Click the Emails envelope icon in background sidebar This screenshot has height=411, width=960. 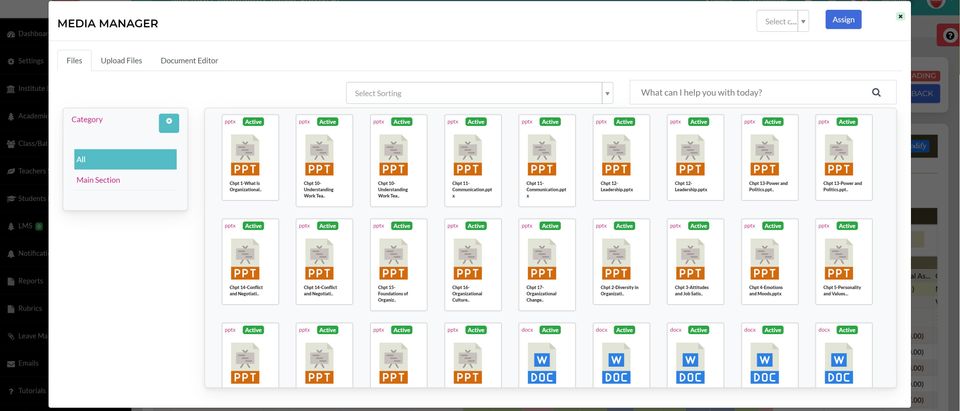[11, 363]
